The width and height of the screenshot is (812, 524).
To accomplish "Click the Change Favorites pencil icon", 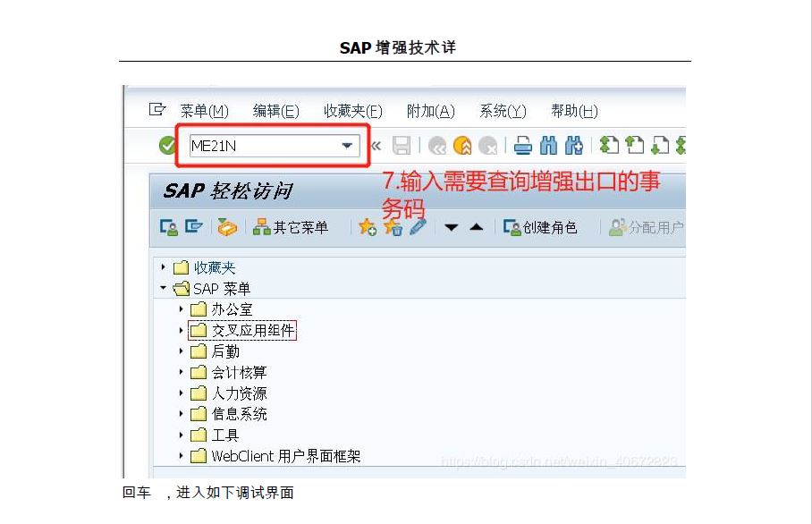I will [418, 227].
